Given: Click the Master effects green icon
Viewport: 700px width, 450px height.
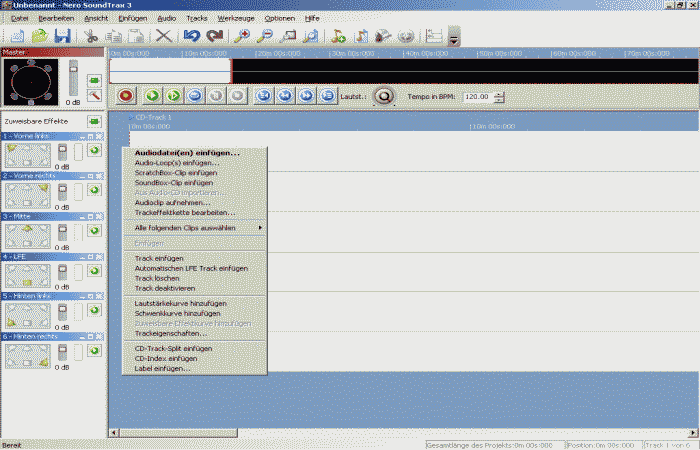Looking at the screenshot, I should [93, 78].
